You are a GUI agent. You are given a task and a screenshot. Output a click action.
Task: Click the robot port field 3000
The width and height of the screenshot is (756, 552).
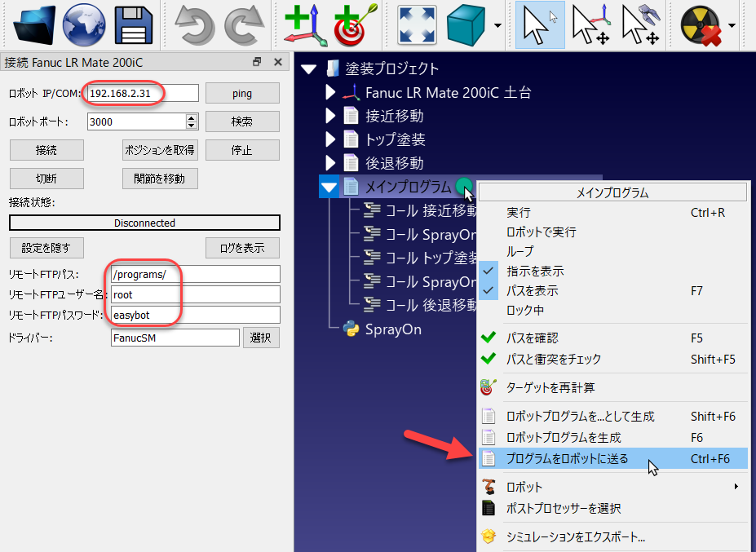click(137, 121)
